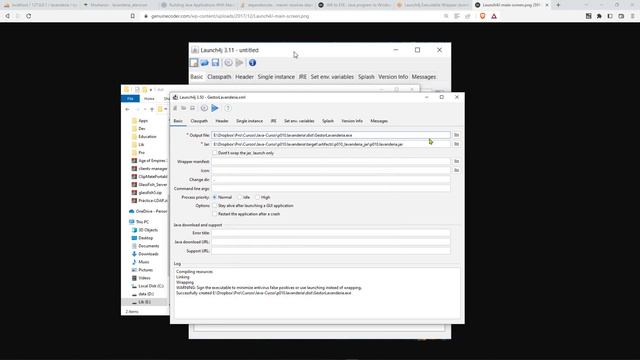Click the "Successfully created" line in the Log

[x=264, y=293]
